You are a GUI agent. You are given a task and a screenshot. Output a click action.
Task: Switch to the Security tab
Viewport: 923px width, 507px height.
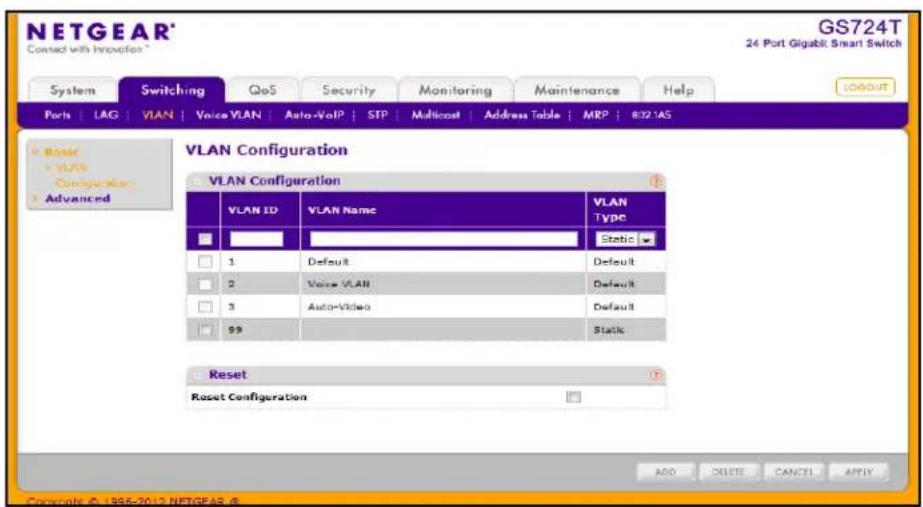[348, 90]
